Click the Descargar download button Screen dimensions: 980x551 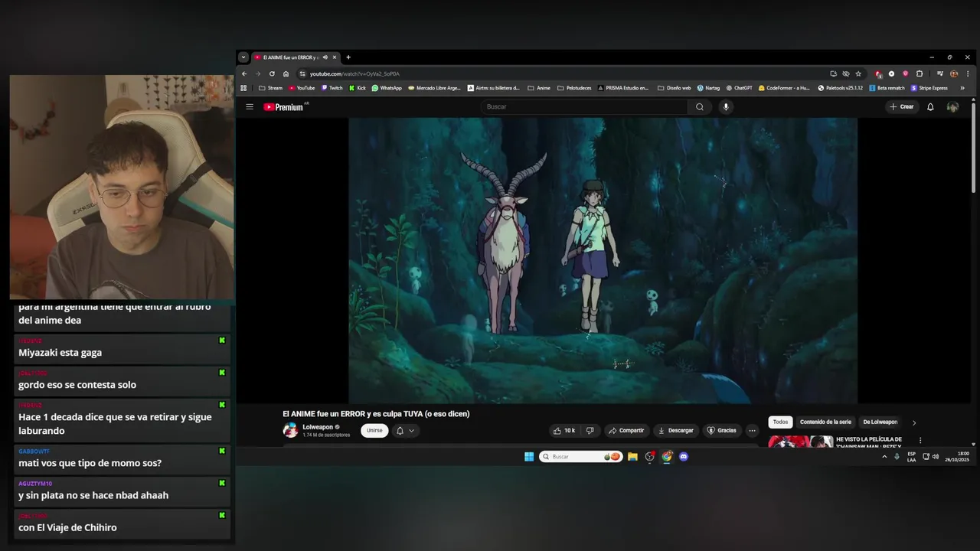675,431
